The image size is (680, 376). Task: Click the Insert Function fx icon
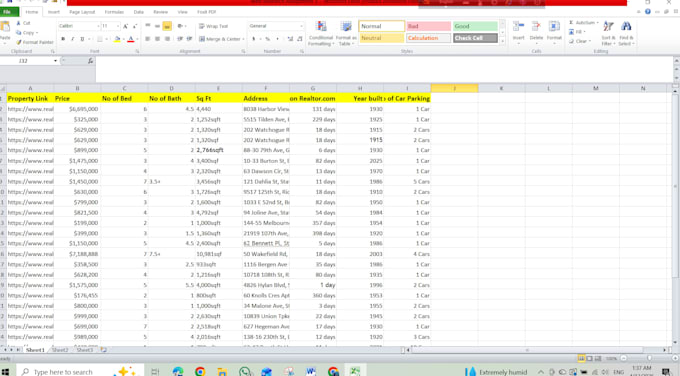tap(90, 61)
